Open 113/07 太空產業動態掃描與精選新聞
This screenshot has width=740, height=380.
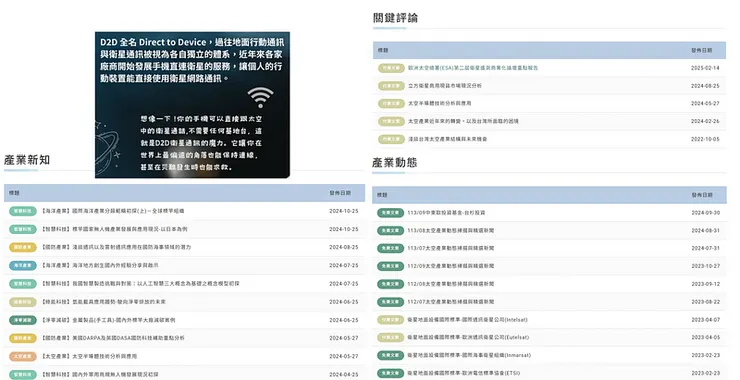[x=451, y=248]
